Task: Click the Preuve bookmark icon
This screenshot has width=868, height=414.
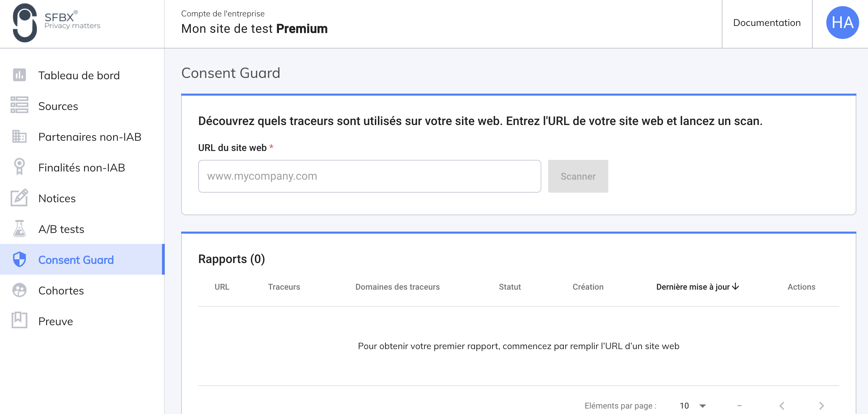Action: tap(19, 320)
